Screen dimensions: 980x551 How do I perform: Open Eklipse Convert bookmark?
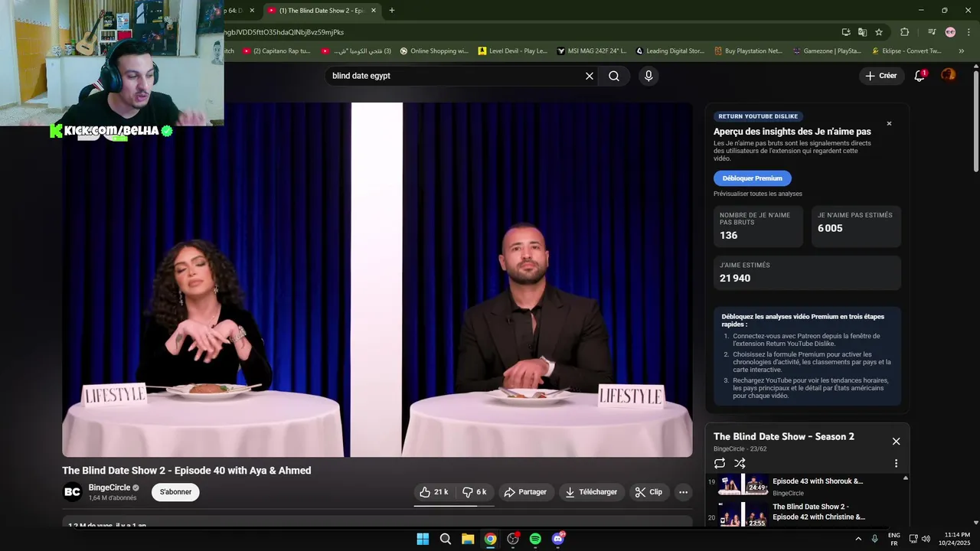(x=906, y=51)
